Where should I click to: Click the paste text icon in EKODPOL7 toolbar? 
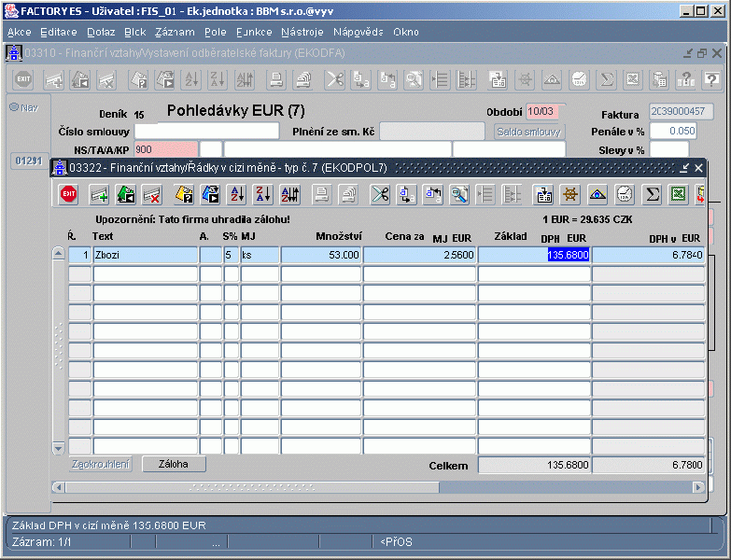pos(432,194)
